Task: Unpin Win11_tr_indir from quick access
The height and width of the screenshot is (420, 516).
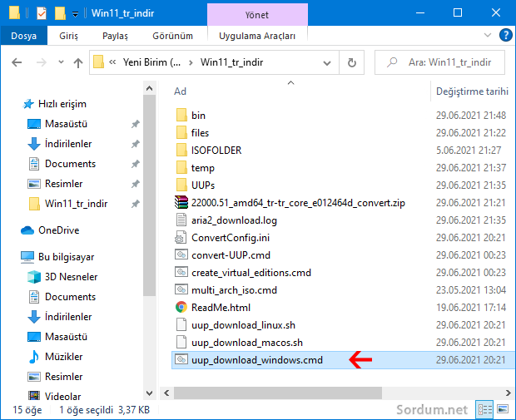Action: click(136, 204)
